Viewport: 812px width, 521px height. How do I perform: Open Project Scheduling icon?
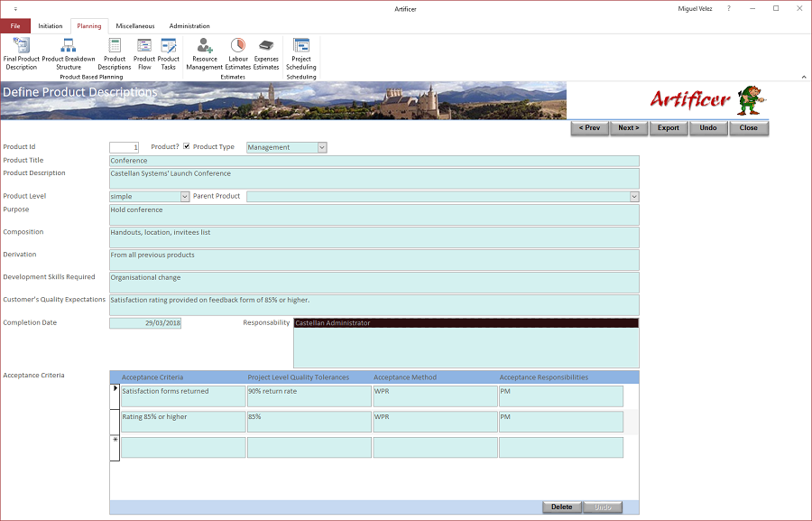[x=300, y=54]
